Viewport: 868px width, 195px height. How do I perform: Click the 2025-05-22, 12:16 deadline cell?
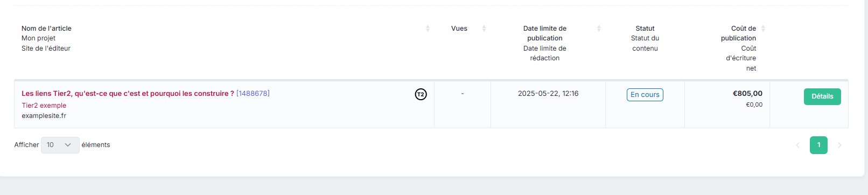548,94
